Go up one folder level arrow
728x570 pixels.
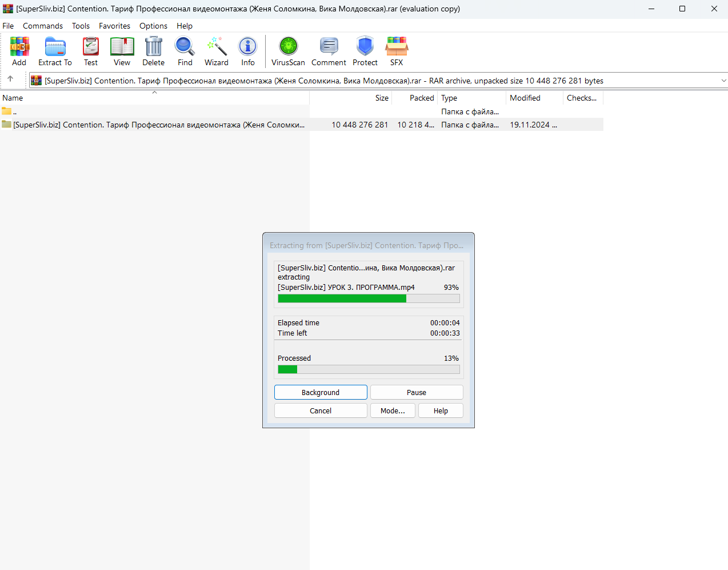10,79
